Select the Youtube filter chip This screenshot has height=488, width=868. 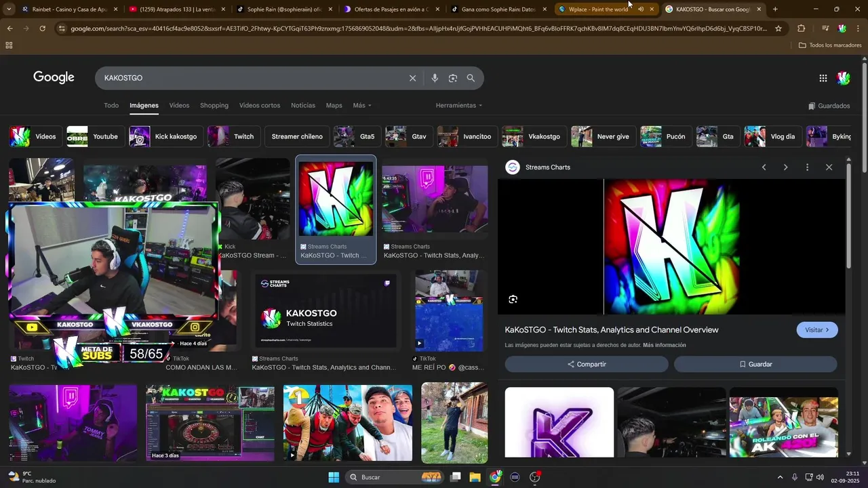pos(96,137)
